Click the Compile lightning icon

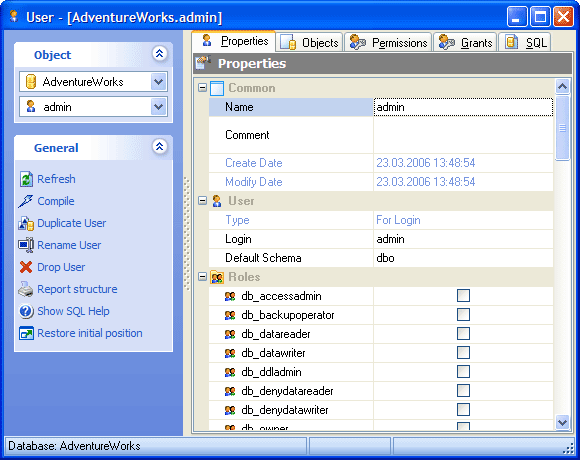26,201
